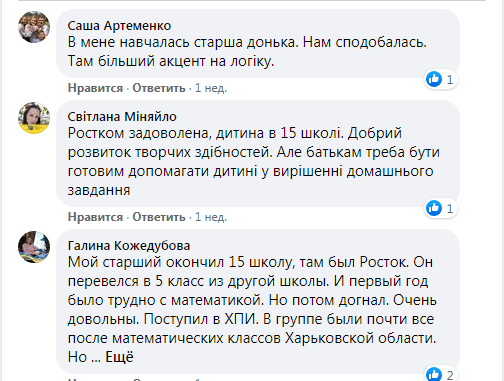The image size is (504, 381).
Task: Like Саша Артеменко's comment via Нравится
Action: [x=95, y=88]
